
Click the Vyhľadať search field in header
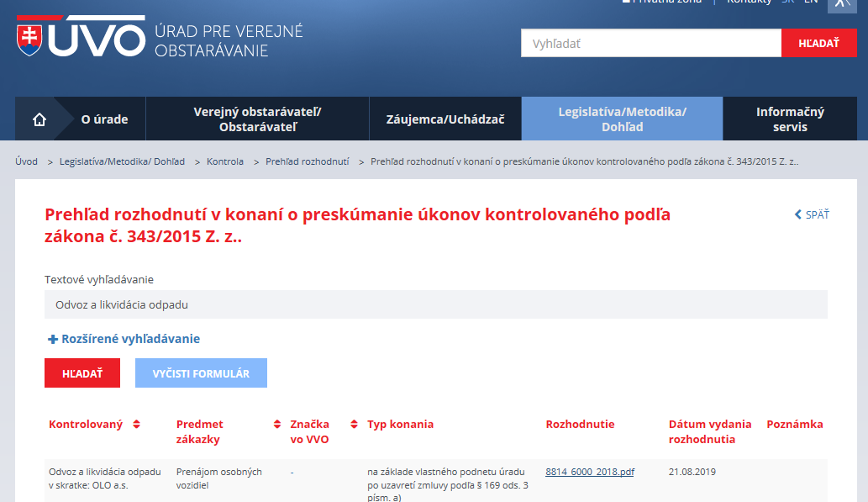(x=650, y=43)
